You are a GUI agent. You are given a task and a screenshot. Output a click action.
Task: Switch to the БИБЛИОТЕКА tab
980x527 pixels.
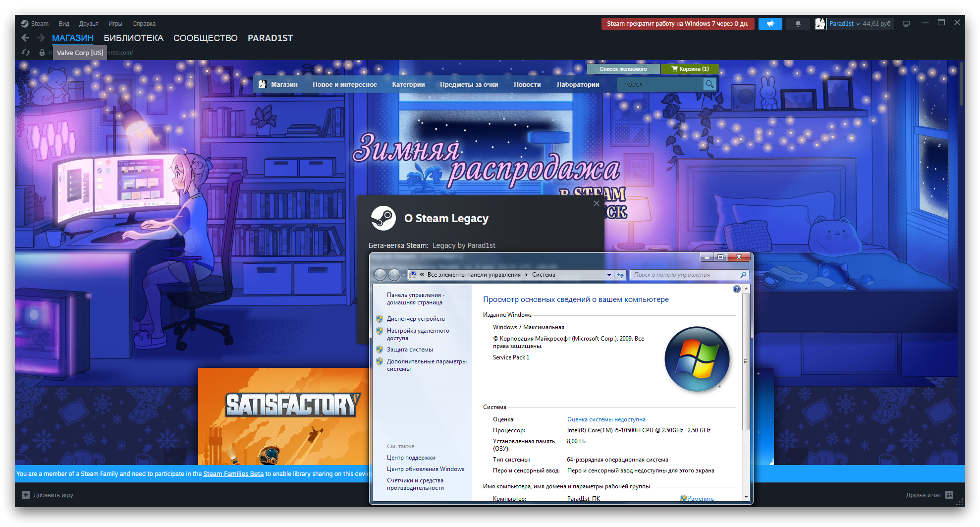133,38
